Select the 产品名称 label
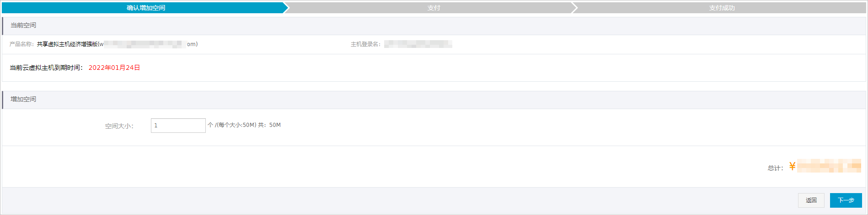868x215 pixels. pyautogui.click(x=21, y=44)
